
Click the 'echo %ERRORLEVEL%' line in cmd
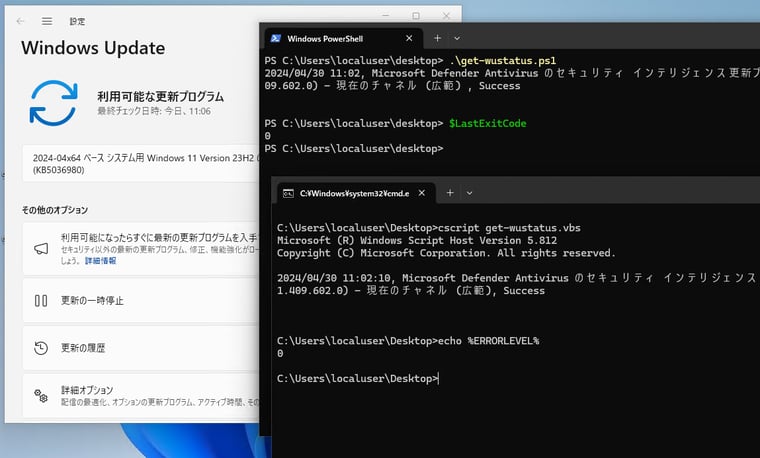[x=489, y=341]
